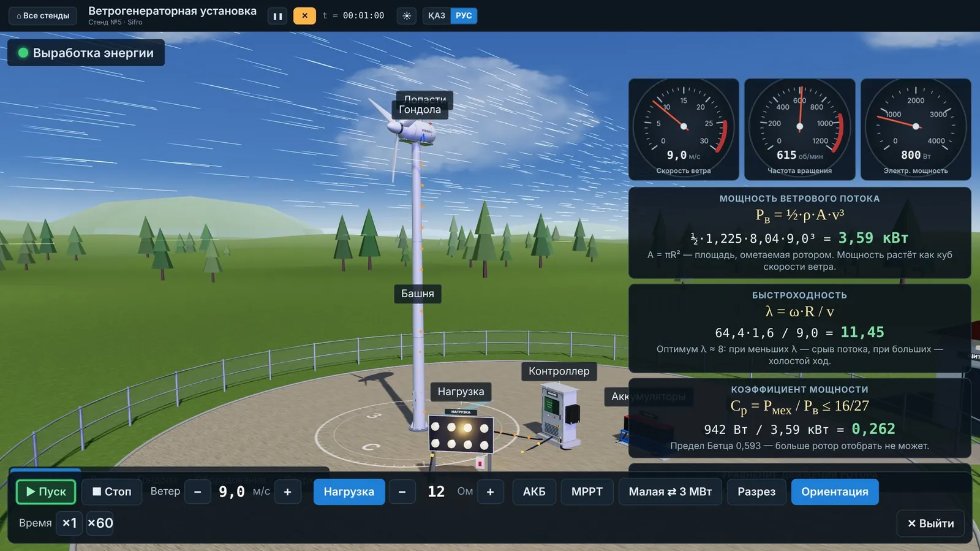Click the Скорость ветра gauge
Image resolution: width=980 pixels, height=551 pixels.
click(x=684, y=129)
